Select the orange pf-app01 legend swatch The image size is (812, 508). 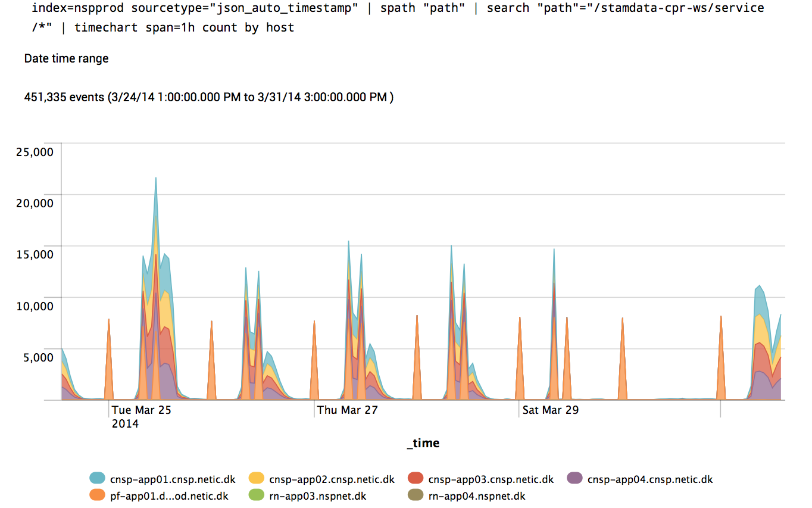[98, 494]
